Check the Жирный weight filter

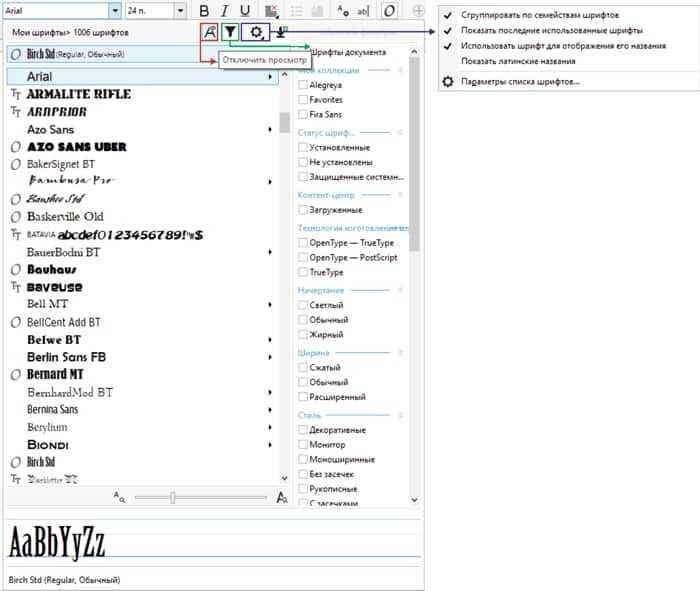303,334
